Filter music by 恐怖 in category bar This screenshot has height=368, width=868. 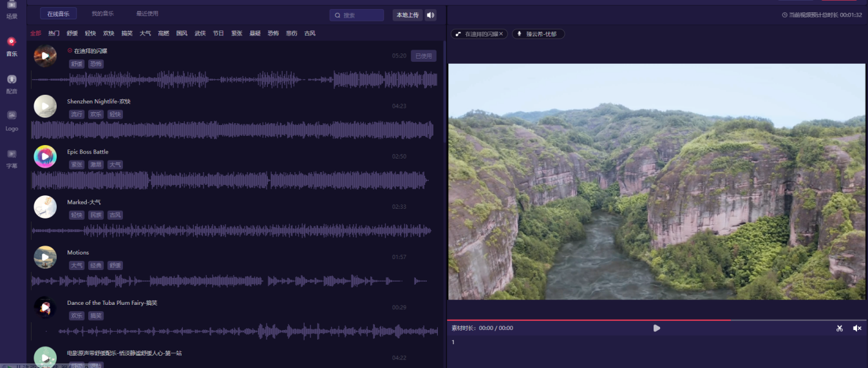coord(274,33)
